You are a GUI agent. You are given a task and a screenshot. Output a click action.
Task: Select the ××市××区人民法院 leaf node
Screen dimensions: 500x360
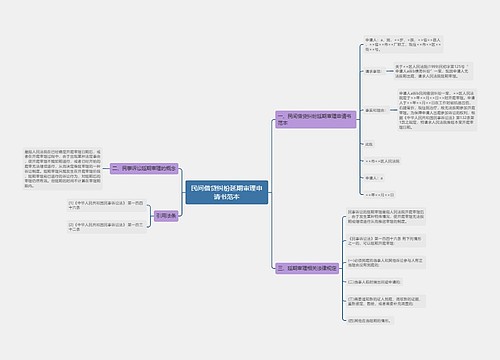[x=382, y=161]
